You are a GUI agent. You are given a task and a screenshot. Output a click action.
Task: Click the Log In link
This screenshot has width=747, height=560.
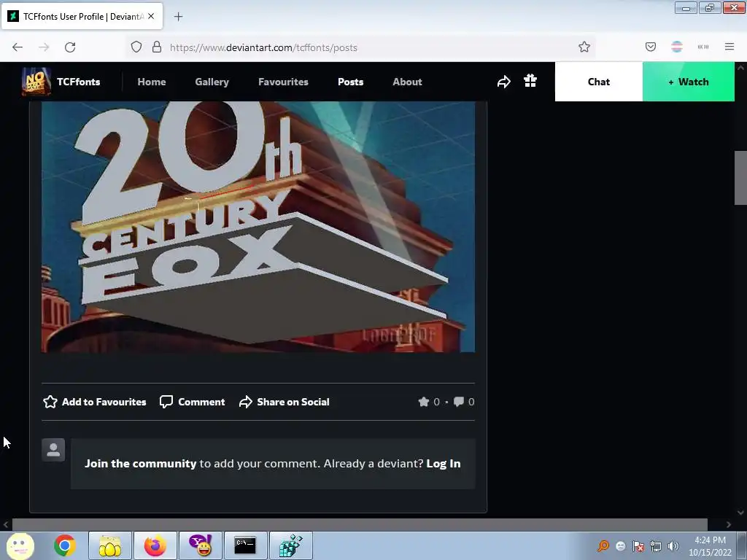point(443,463)
